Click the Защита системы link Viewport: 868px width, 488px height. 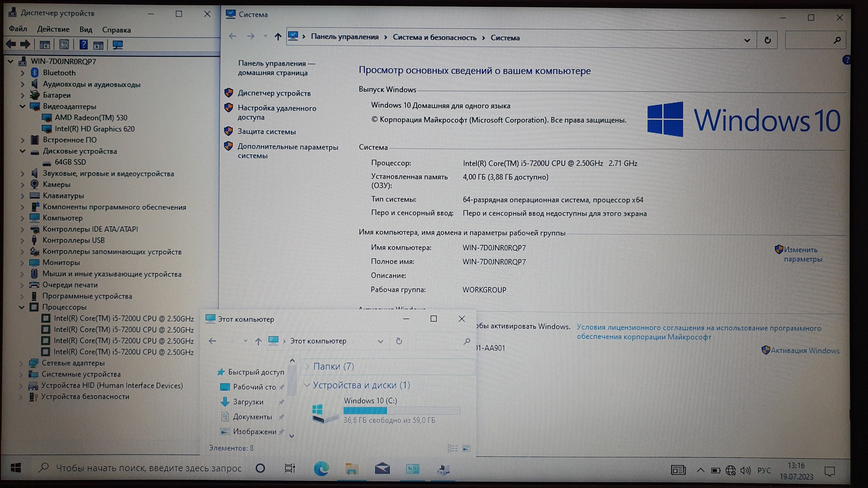(x=266, y=132)
